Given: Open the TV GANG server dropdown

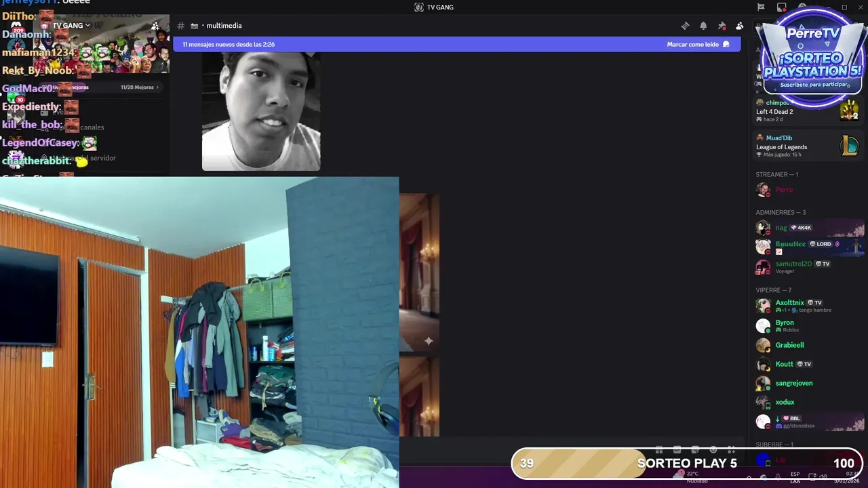Looking at the screenshot, I should click(x=71, y=26).
